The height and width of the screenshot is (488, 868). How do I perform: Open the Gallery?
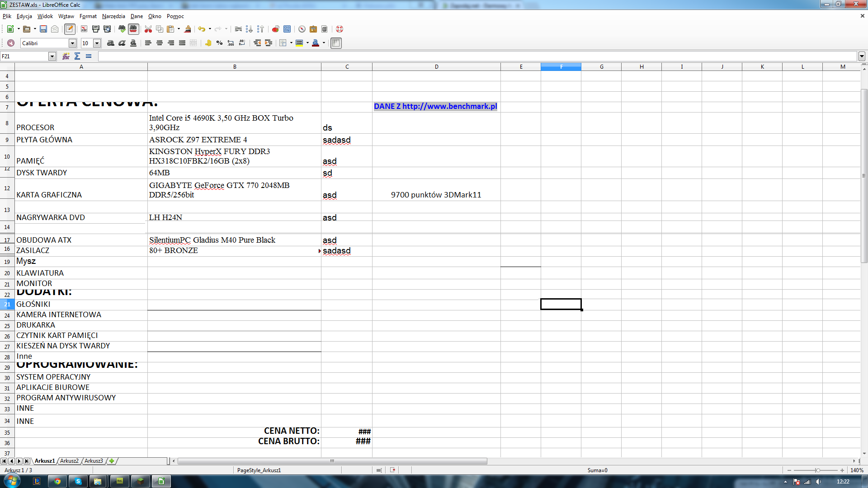[313, 29]
